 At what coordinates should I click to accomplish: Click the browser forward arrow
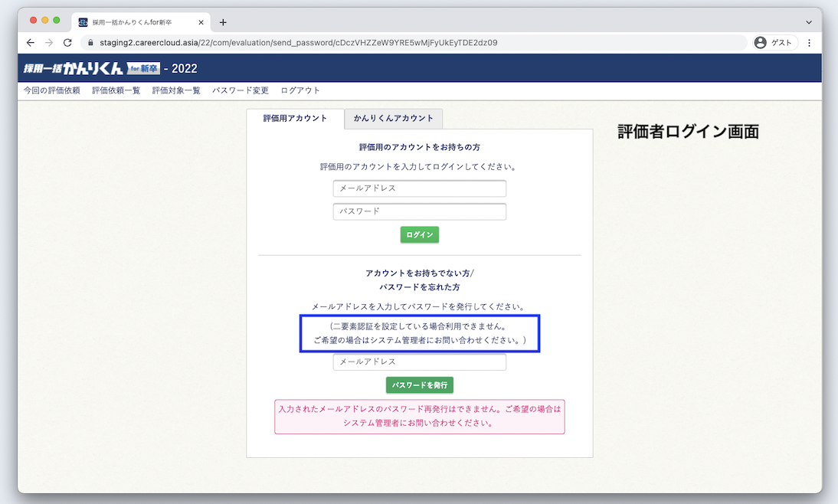tap(48, 43)
